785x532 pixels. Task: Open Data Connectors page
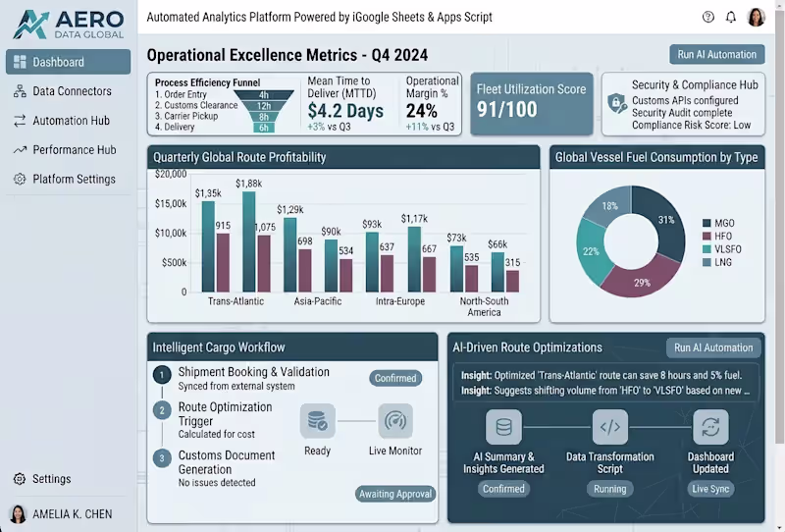click(68, 91)
